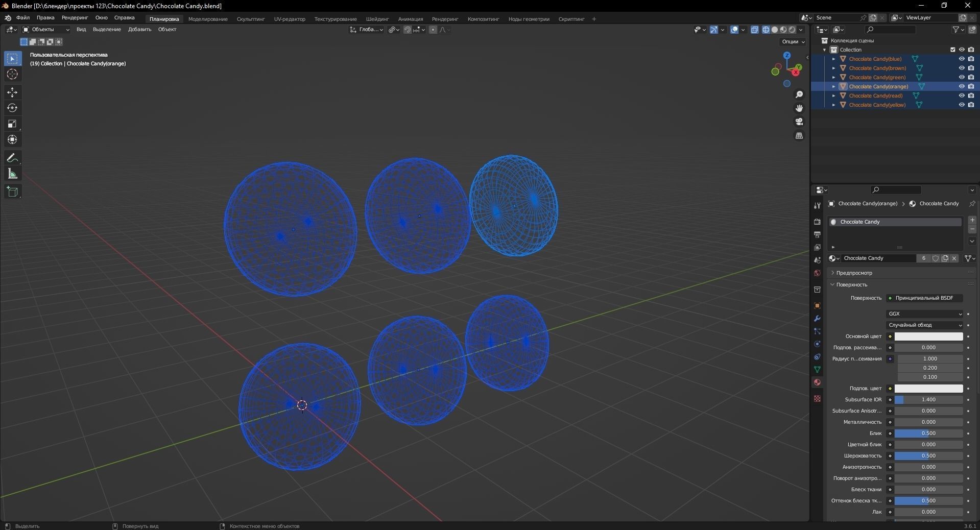Expand the Предпросмотр panel
This screenshot has width=980, height=530.
pos(854,273)
